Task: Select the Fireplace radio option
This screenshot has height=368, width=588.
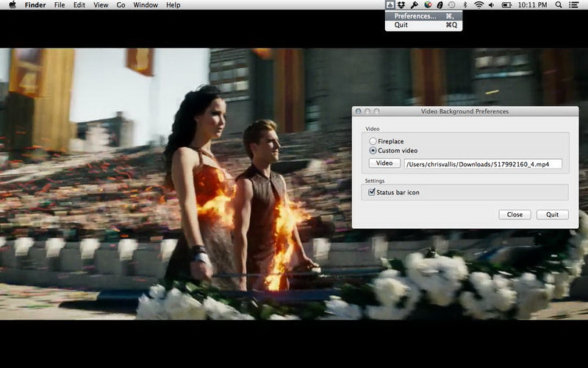Action: 373,141
